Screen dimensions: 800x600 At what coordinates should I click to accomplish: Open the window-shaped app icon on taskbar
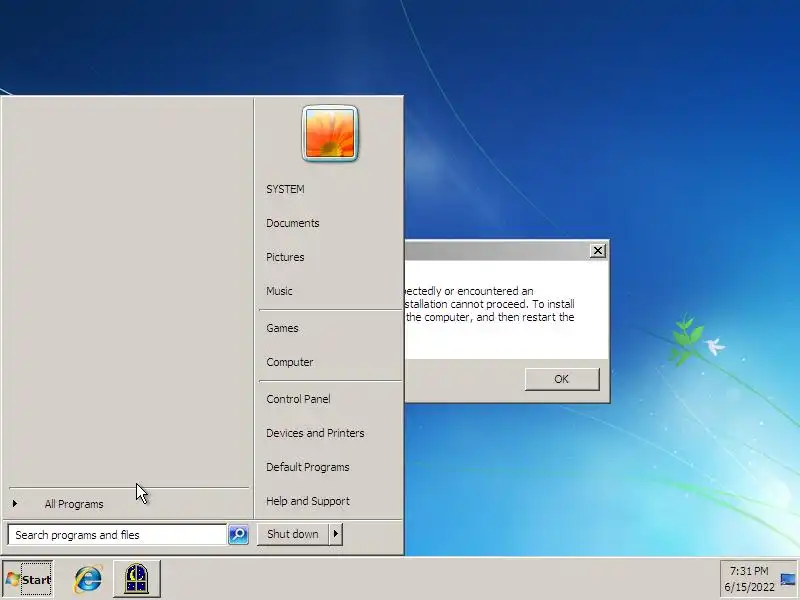[x=137, y=579]
